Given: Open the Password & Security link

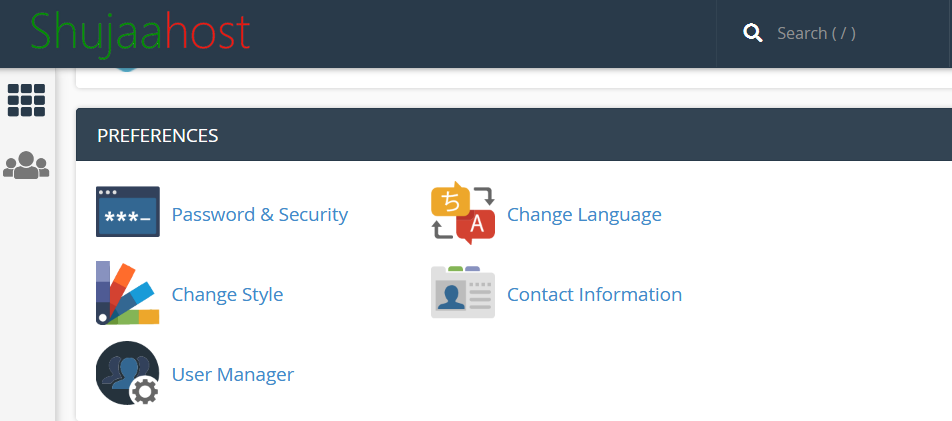Looking at the screenshot, I should (x=260, y=214).
